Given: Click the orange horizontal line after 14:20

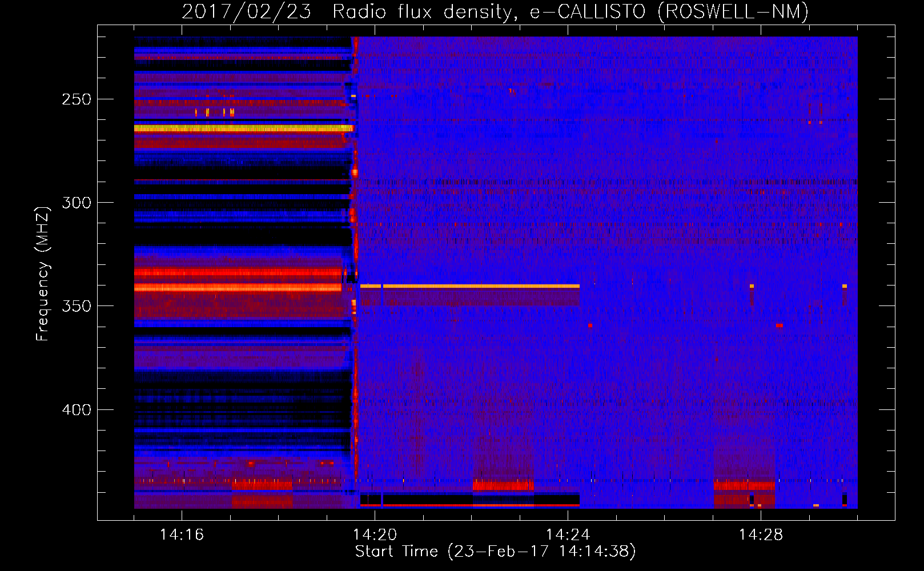Looking at the screenshot, I should coord(481,286).
